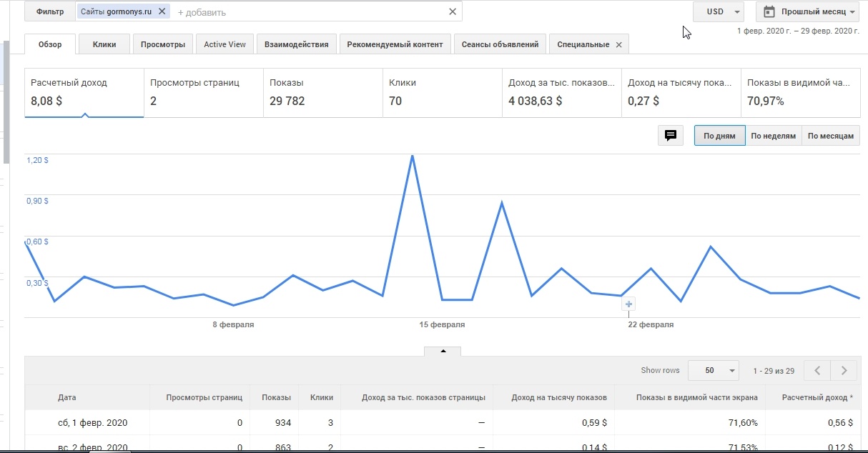Sort table by Клики column header
The image size is (868, 453).
coord(322,397)
